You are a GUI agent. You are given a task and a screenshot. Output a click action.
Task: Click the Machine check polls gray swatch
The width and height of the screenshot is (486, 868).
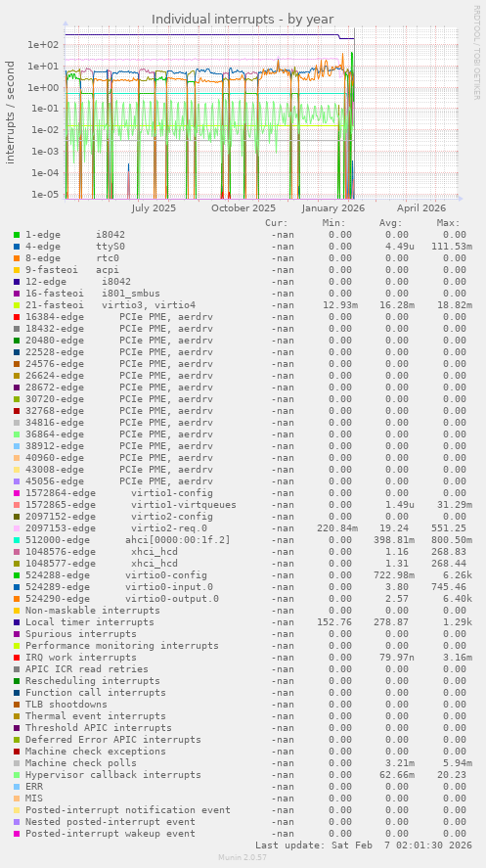17,763
